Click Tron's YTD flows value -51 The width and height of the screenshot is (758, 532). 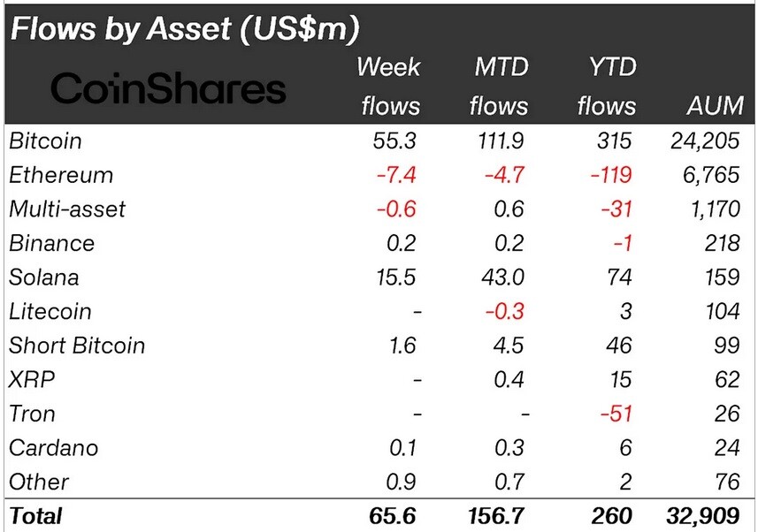click(x=616, y=414)
